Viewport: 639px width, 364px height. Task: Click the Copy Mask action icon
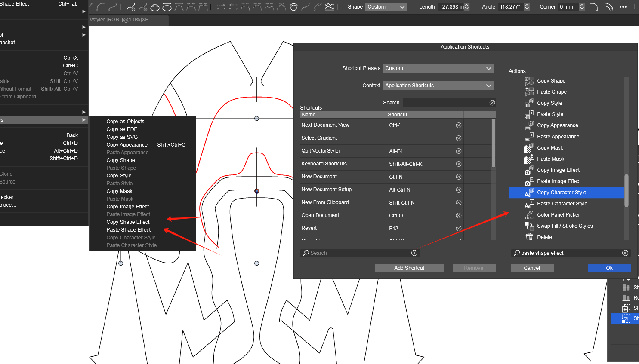[x=529, y=148]
